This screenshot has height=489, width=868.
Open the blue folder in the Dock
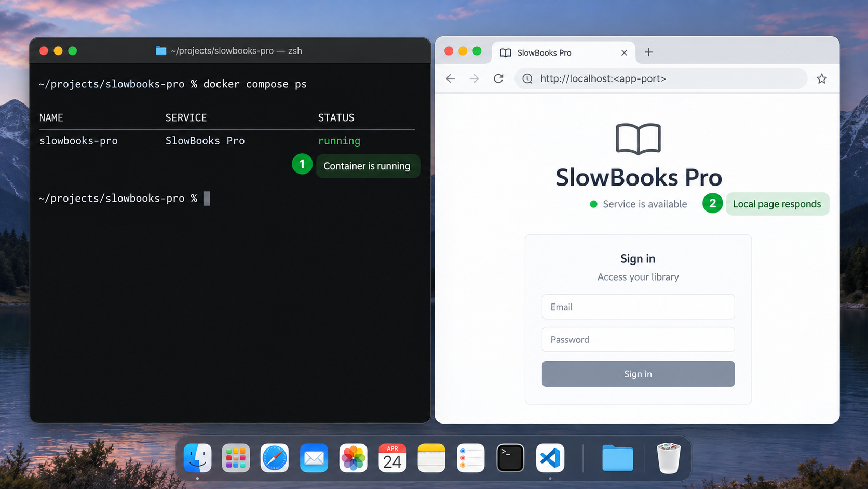(617, 458)
